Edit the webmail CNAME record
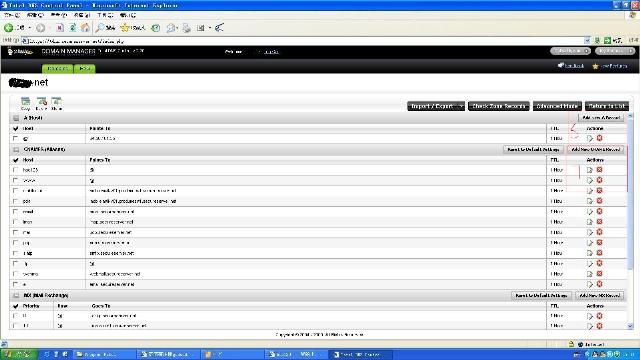Viewport: 640px width, 360px height. [x=590, y=274]
